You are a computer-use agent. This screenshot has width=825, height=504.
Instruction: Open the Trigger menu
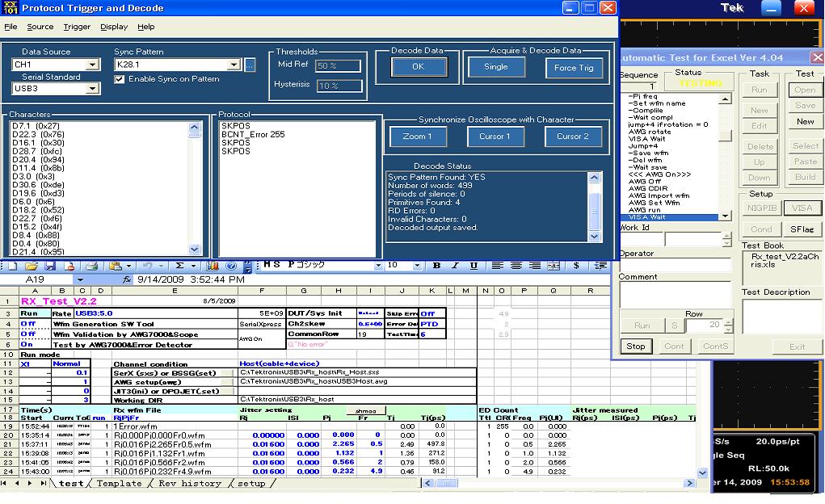coord(77,27)
